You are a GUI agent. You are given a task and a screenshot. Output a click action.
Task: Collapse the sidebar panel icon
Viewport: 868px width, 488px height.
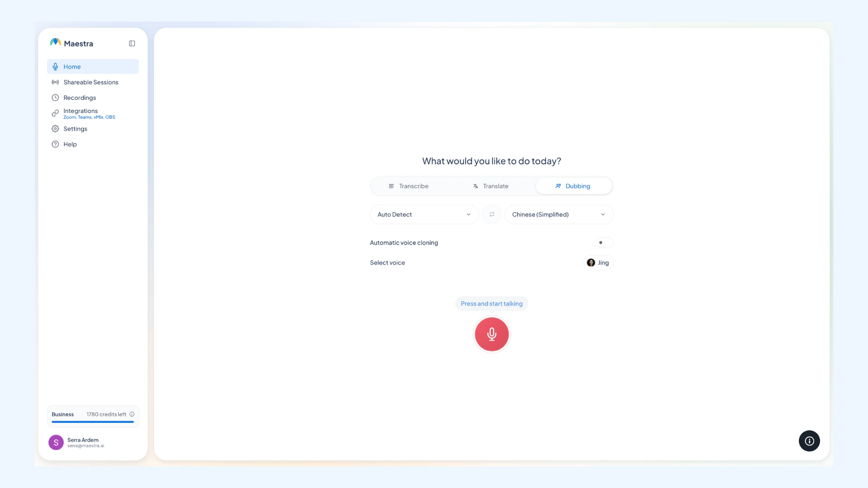(x=132, y=43)
